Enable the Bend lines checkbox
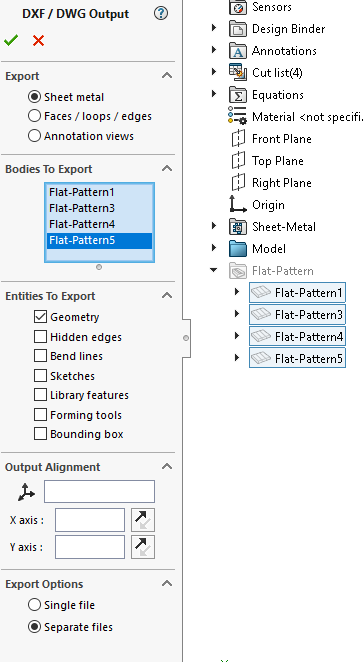Image resolution: width=363 pixels, height=662 pixels. click(40, 356)
